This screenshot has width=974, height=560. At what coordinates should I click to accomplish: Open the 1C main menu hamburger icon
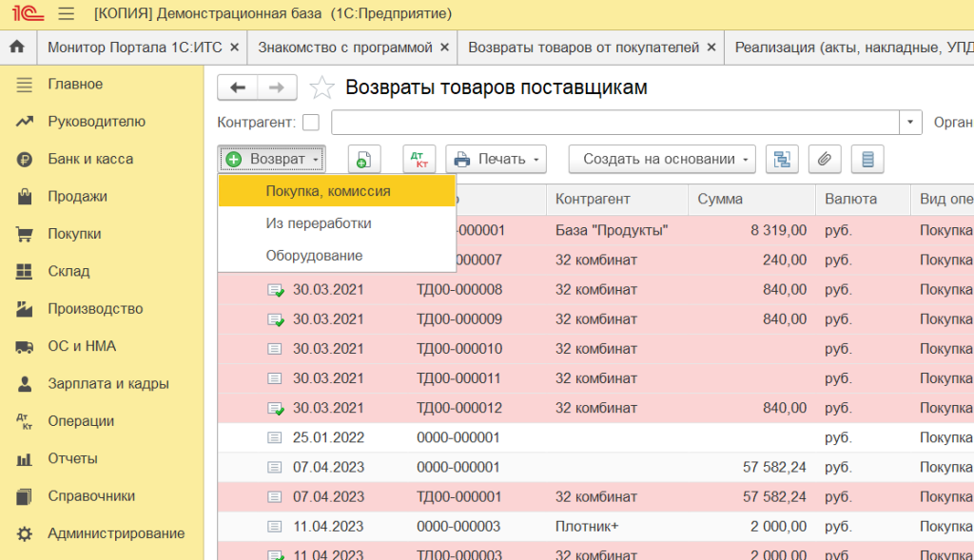pos(66,13)
